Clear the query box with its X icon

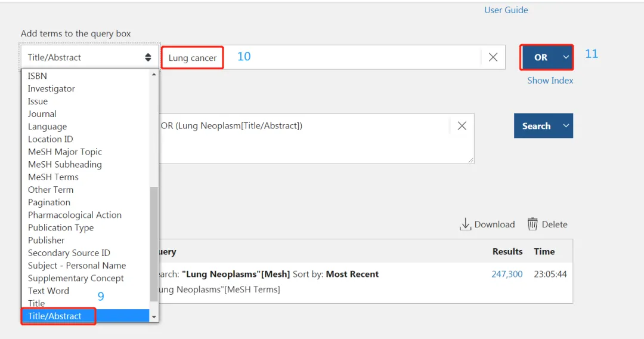pyautogui.click(x=462, y=126)
